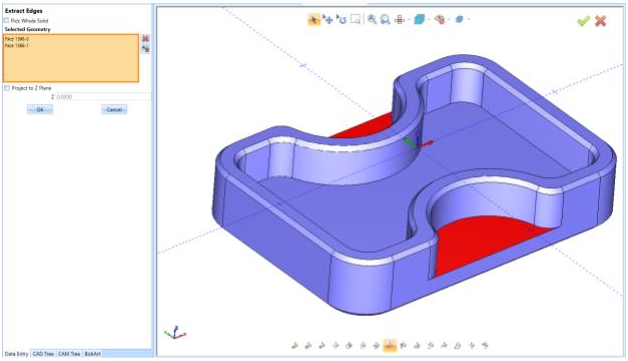Open the shaded display mode dropdown arrow
This screenshot has width=628, height=361.
429,19
